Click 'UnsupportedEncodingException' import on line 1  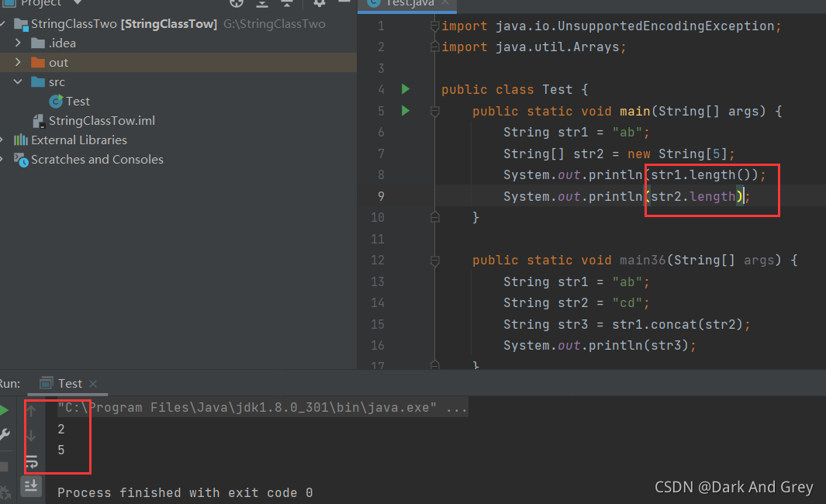click(x=666, y=26)
